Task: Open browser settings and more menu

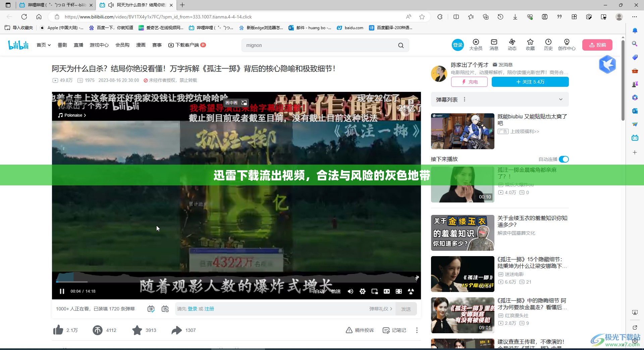Action: (635, 17)
